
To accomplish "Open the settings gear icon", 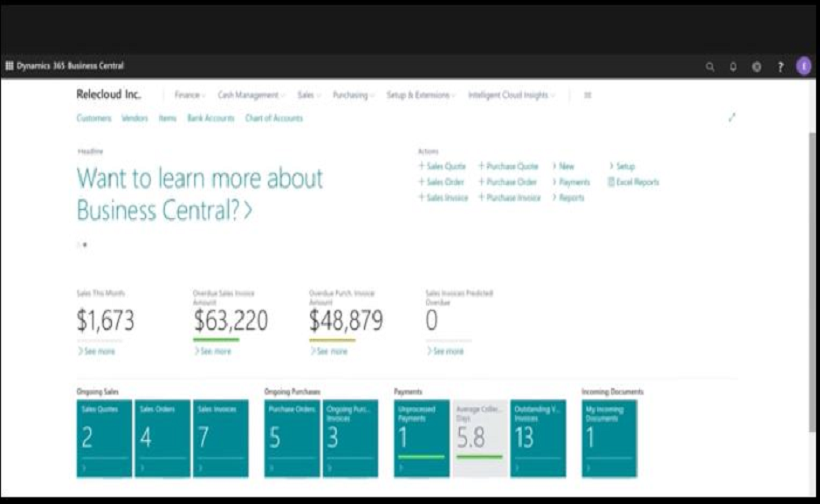I will pos(757,67).
